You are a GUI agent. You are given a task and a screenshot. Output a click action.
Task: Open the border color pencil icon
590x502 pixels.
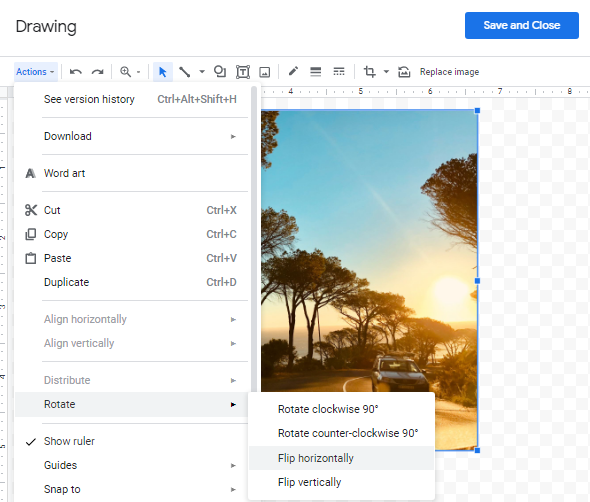293,71
